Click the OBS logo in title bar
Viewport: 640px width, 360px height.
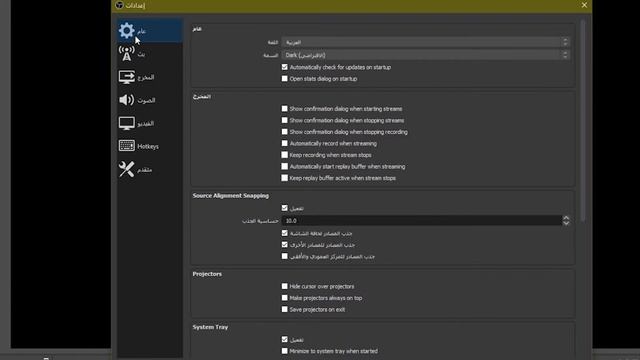tap(119, 5)
